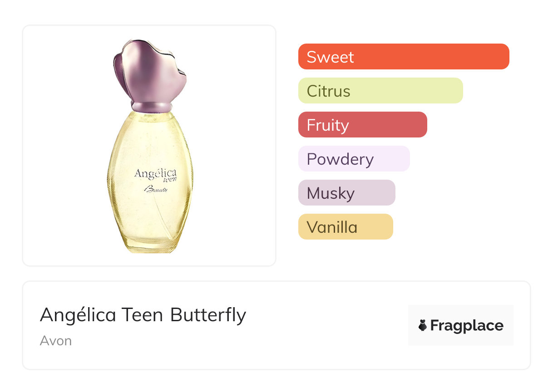This screenshot has width=553, height=392.
Task: Pick the Powdery accord bar
Action: (x=354, y=159)
